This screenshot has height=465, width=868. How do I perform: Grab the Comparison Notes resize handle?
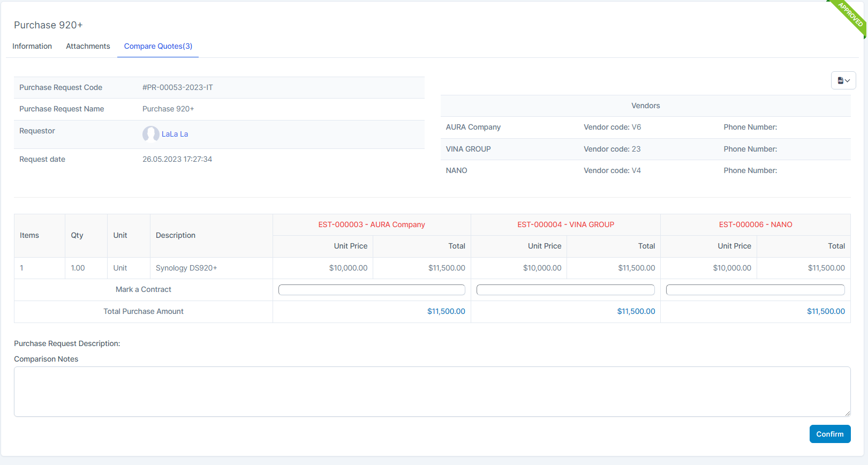pos(847,413)
